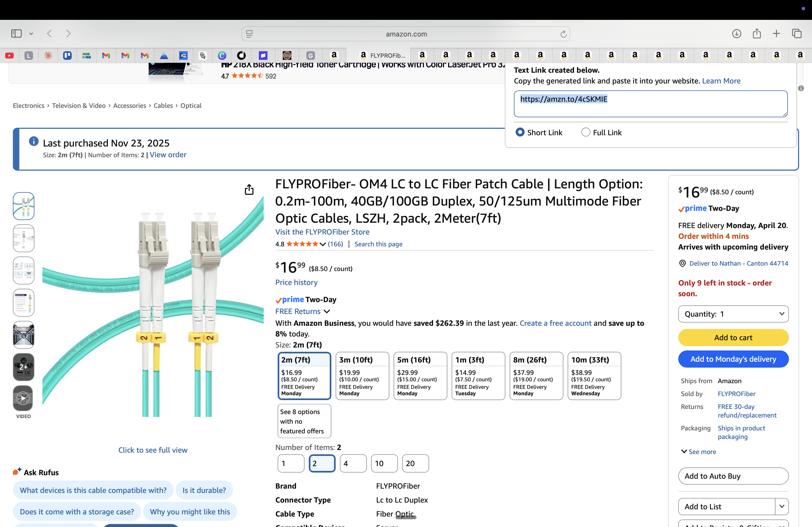The width and height of the screenshot is (812, 527).
Task: Click 'Deliver to Nathan - Canton 44714'
Action: (739, 263)
